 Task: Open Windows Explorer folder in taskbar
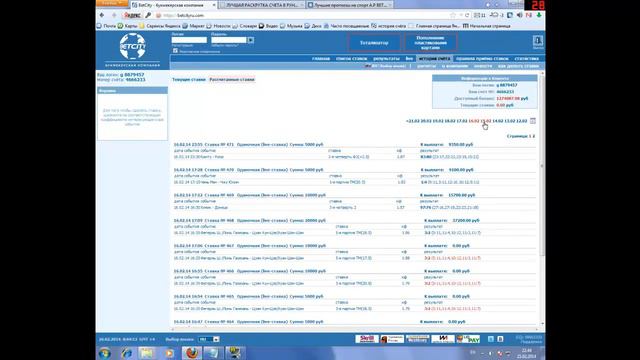[147, 353]
